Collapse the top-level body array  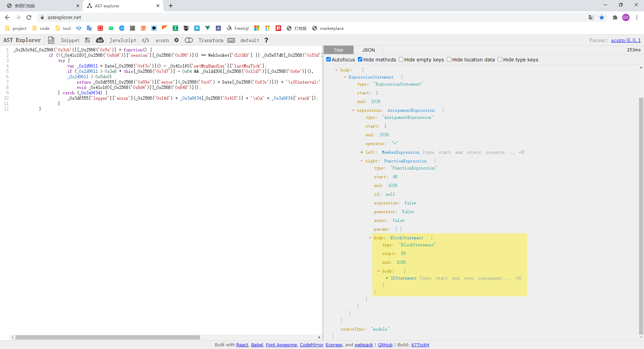(336, 70)
